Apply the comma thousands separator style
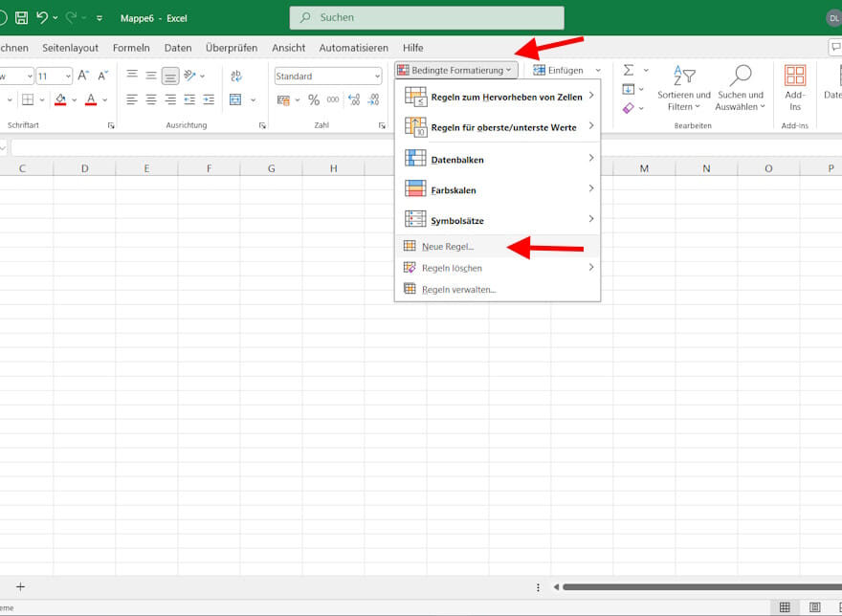The width and height of the screenshot is (842, 616). tap(334, 99)
